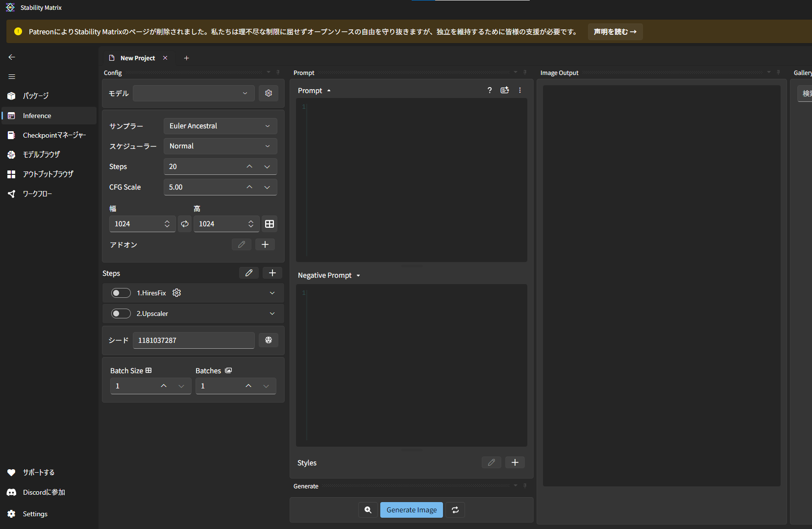Expand the model selection combo box
Screen dimensions: 812x529
pyautogui.click(x=194, y=93)
